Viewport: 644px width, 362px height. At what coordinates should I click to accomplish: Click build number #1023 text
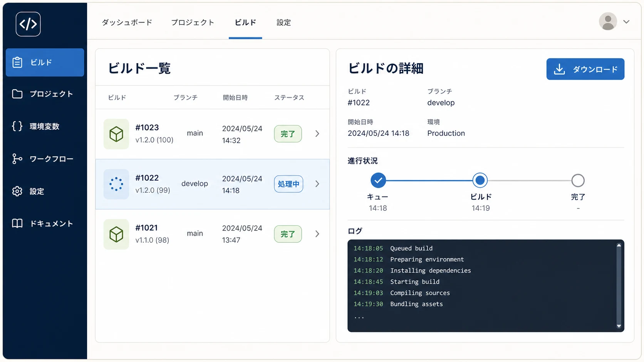tap(147, 127)
